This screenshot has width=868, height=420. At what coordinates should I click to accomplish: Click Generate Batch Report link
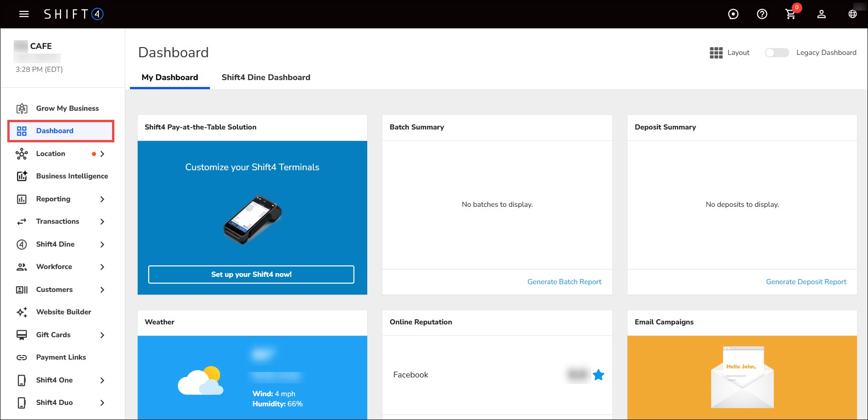pos(564,282)
